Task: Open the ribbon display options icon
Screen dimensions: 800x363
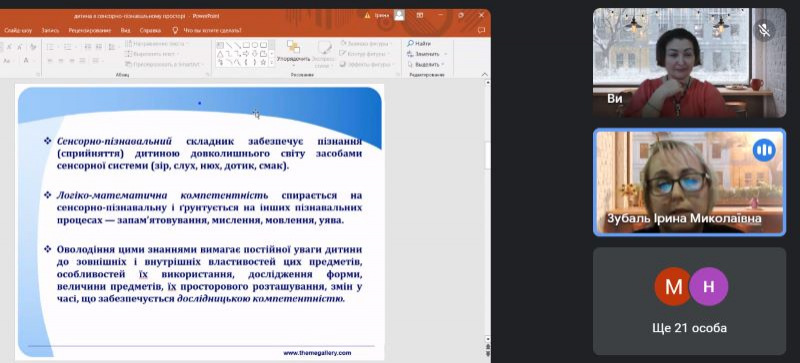Action: 420,15
